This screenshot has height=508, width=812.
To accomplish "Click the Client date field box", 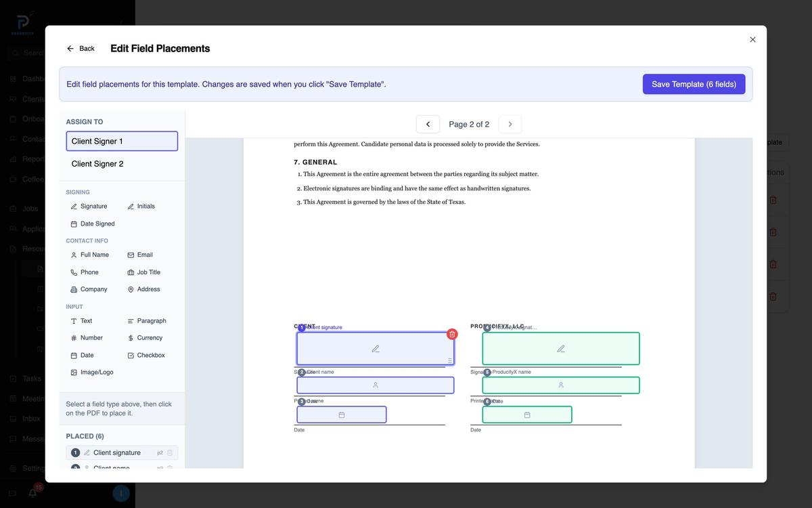I will point(342,415).
